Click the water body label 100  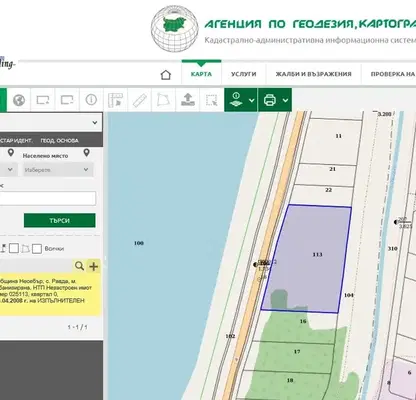(x=139, y=243)
